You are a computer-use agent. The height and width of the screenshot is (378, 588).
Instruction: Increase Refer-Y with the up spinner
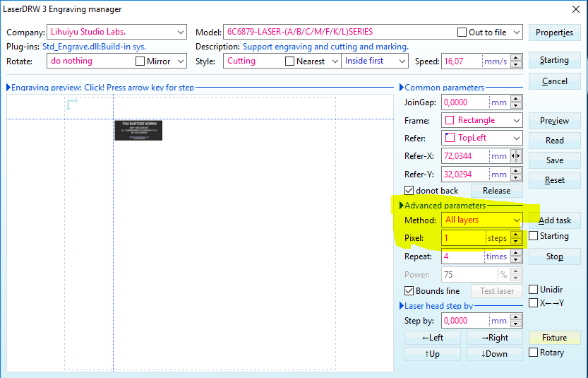click(516, 171)
